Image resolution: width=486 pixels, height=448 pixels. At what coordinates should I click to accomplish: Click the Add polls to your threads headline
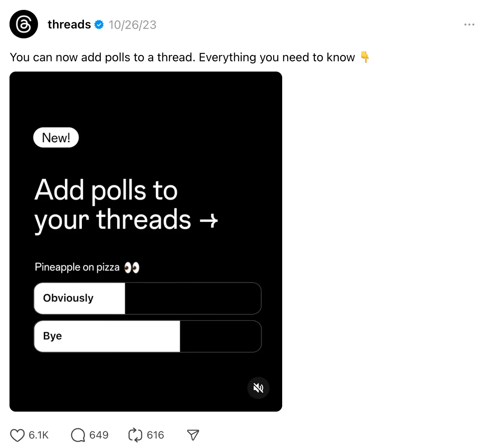tap(113, 205)
